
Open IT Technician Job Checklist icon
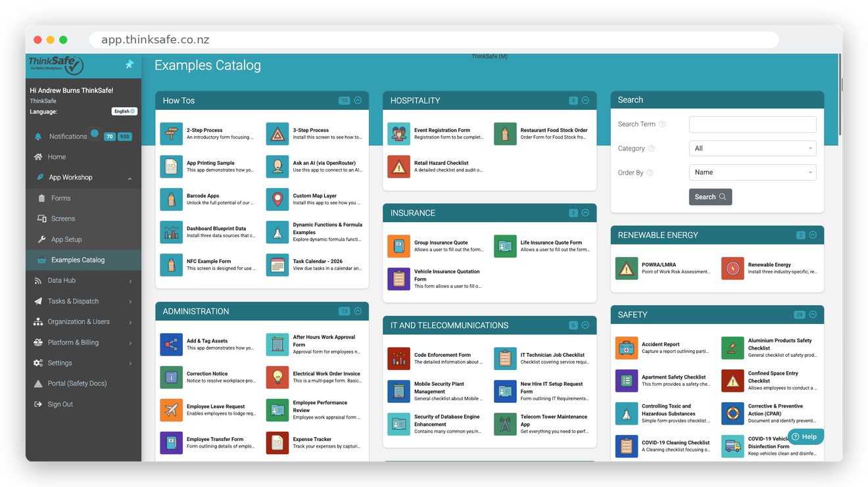(505, 359)
